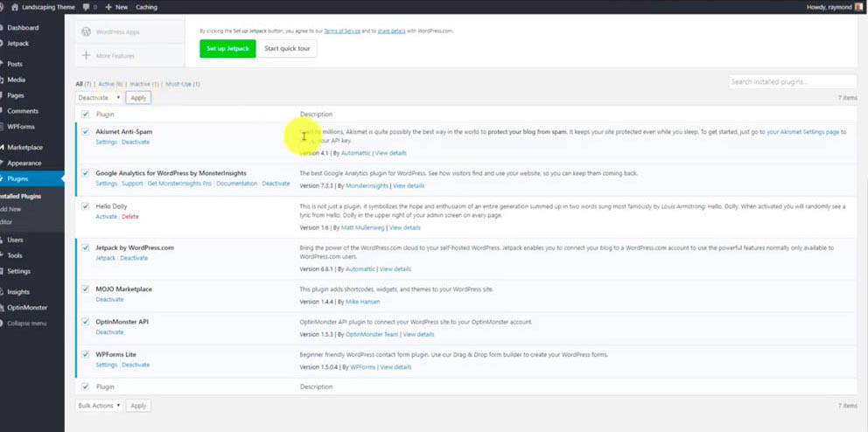Uncheck the Jetpack by WordPress.com checkbox
The width and height of the screenshot is (868, 432).
(85, 247)
